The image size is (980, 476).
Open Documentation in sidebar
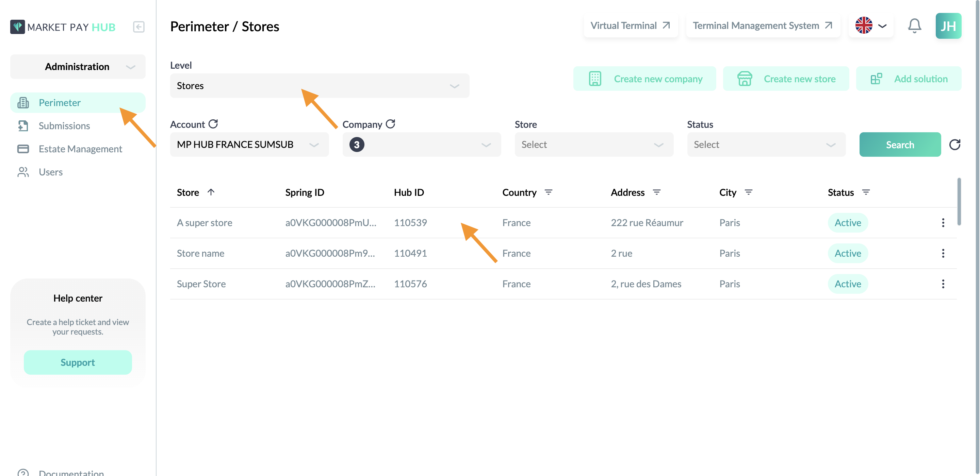click(71, 473)
